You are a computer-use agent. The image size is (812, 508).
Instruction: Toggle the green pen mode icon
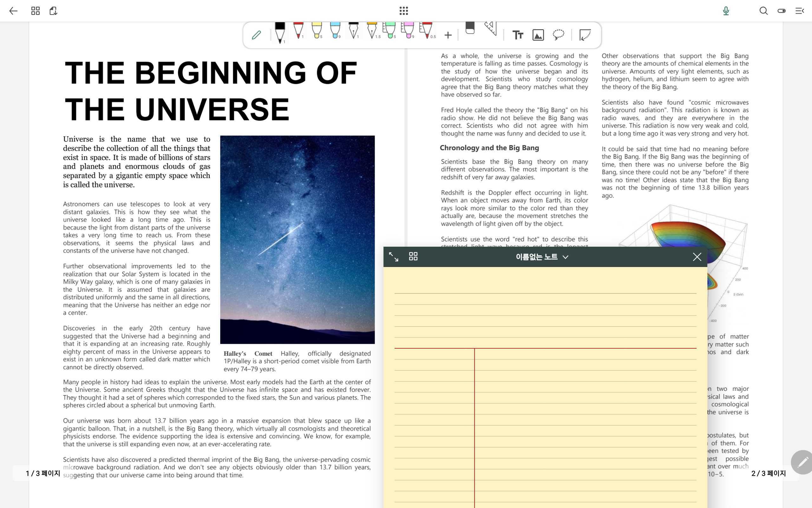click(x=256, y=35)
